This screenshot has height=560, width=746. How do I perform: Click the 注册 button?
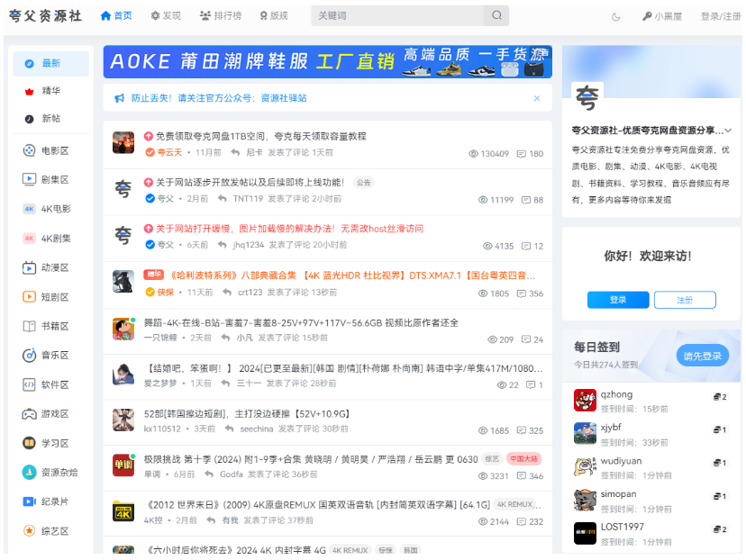pos(685,300)
